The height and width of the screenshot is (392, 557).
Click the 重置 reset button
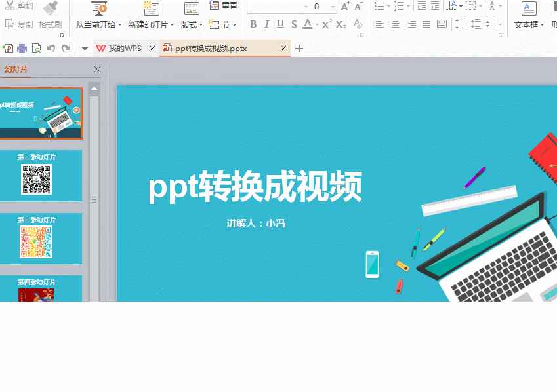[x=224, y=6]
